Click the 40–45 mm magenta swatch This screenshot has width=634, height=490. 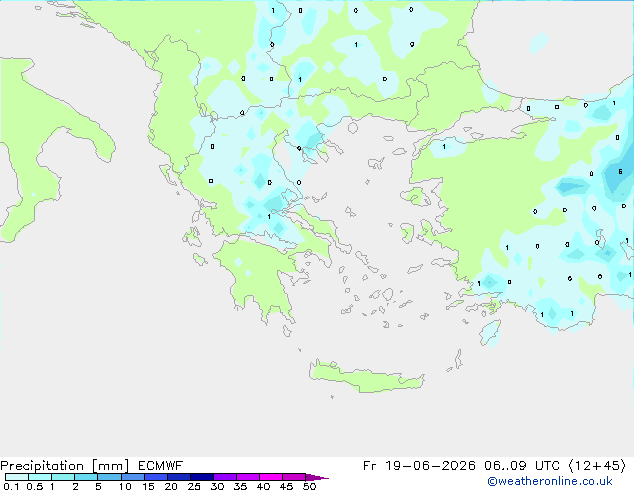pos(271,477)
